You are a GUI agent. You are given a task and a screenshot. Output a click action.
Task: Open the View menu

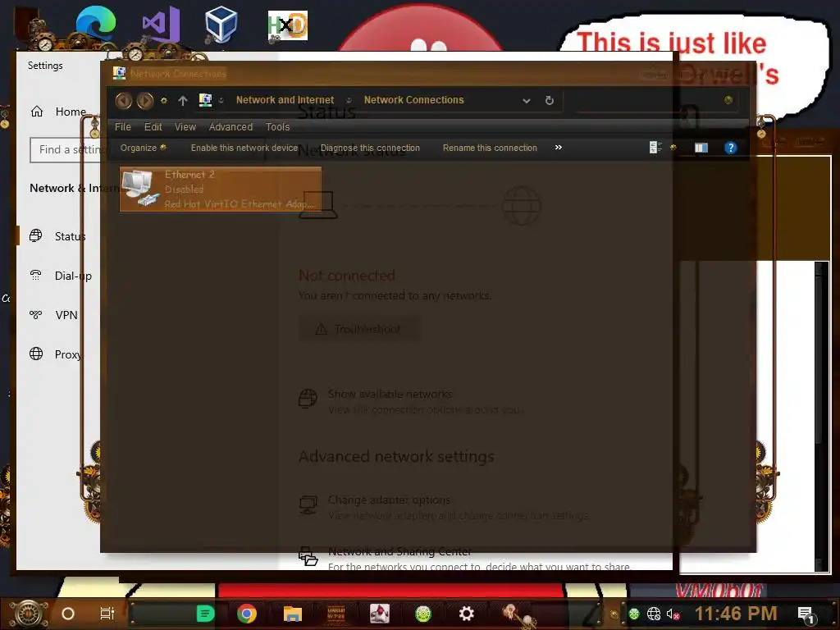click(185, 127)
